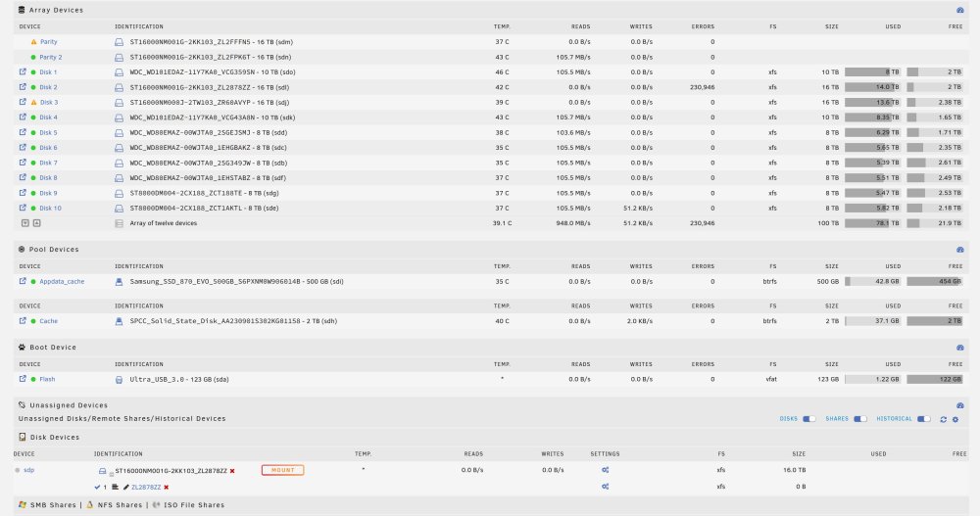Image resolution: width=980 pixels, height=516 pixels.
Task: Expand partitions of ST16000NM001G unassigned disk
Action: [x=112, y=474]
